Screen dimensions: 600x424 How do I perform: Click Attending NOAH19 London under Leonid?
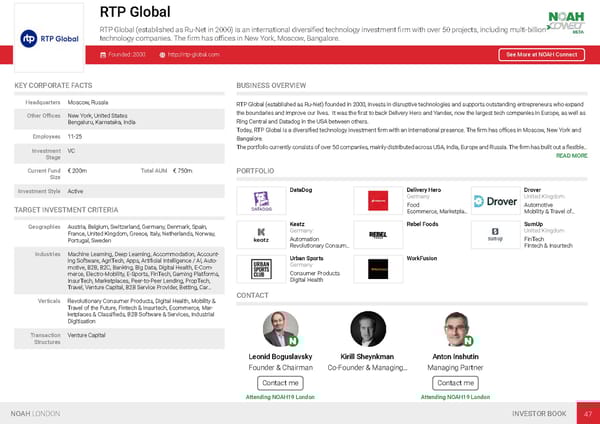(279, 397)
